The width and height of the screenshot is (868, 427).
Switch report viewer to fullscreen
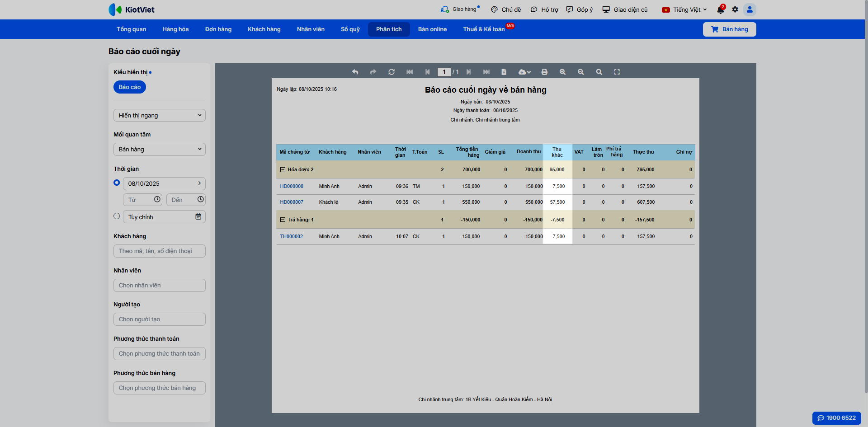click(x=617, y=72)
